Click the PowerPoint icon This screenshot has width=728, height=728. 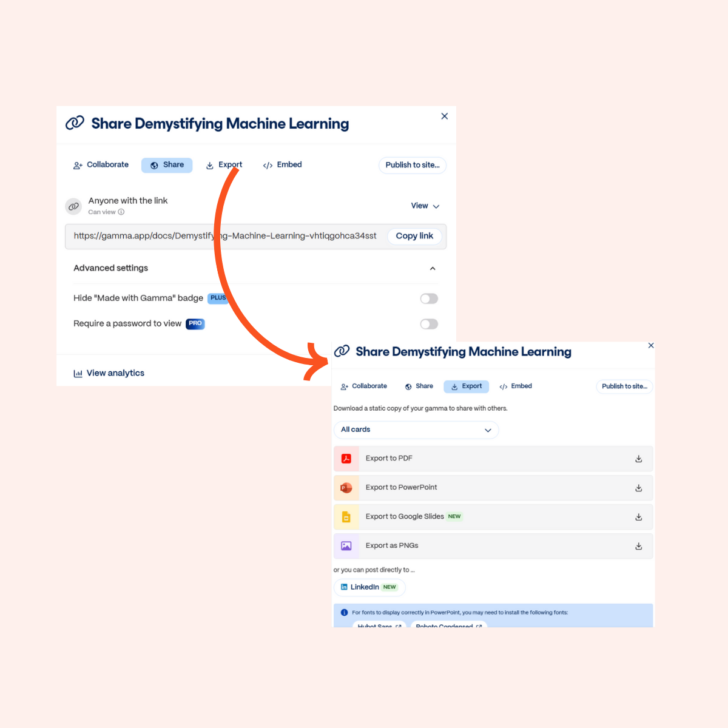pos(346,488)
